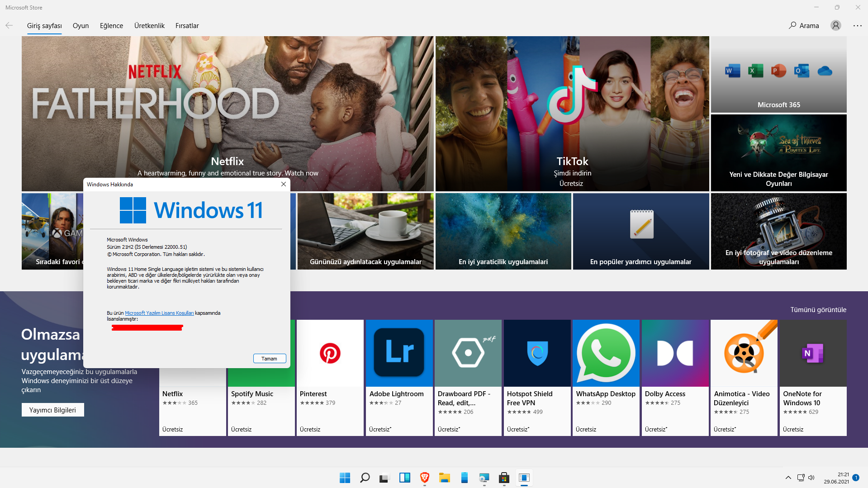Click the Excel icon in Microsoft 365 tile

pos(755,71)
